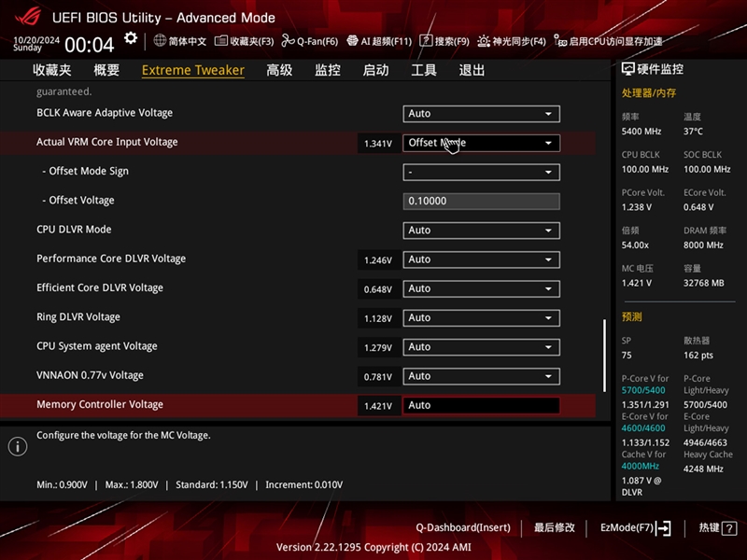The height and width of the screenshot is (560, 747).
Task: Switch to the 监控 monitoring tab
Action: point(328,69)
